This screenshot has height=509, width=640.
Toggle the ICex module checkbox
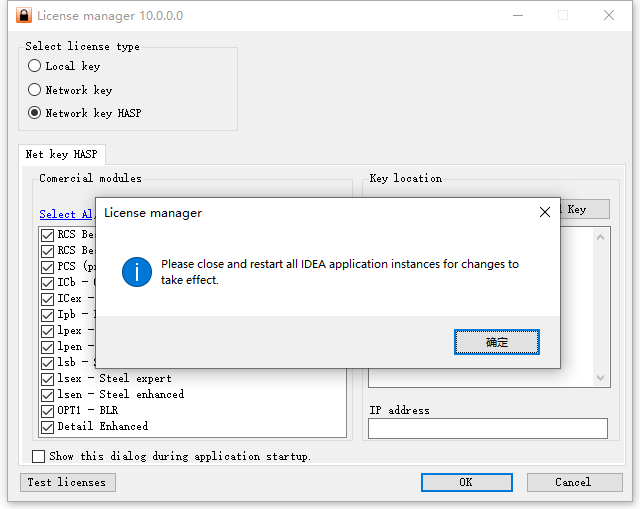pos(47,299)
